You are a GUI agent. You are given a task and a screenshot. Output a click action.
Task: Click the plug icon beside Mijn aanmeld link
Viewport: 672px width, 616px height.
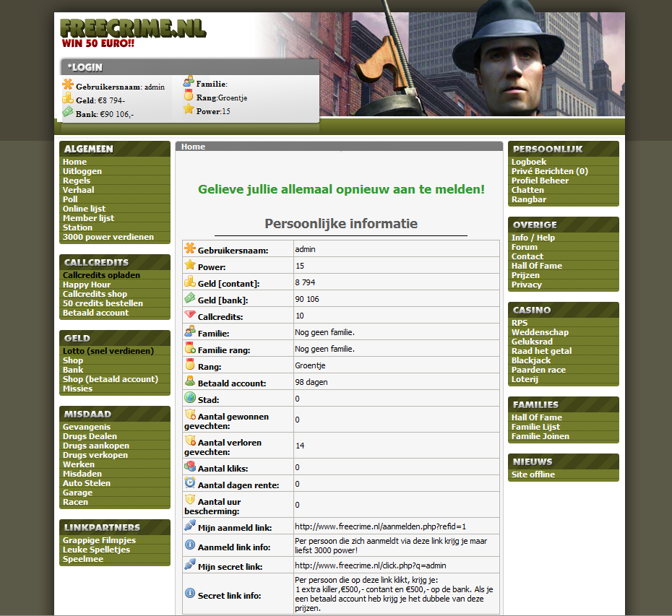[x=190, y=526]
